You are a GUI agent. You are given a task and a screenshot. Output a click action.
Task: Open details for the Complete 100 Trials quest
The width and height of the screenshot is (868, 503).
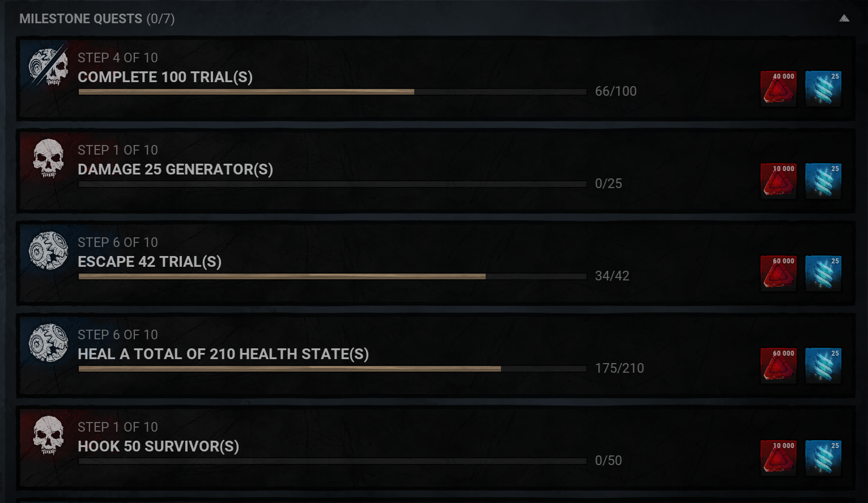click(340, 78)
